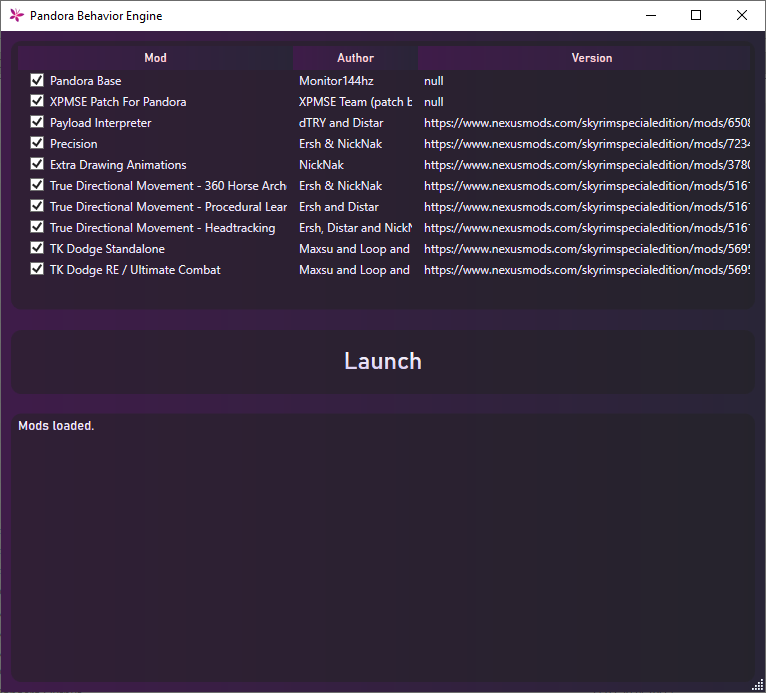Sort by the Version column header
766x693 pixels.
tap(584, 58)
